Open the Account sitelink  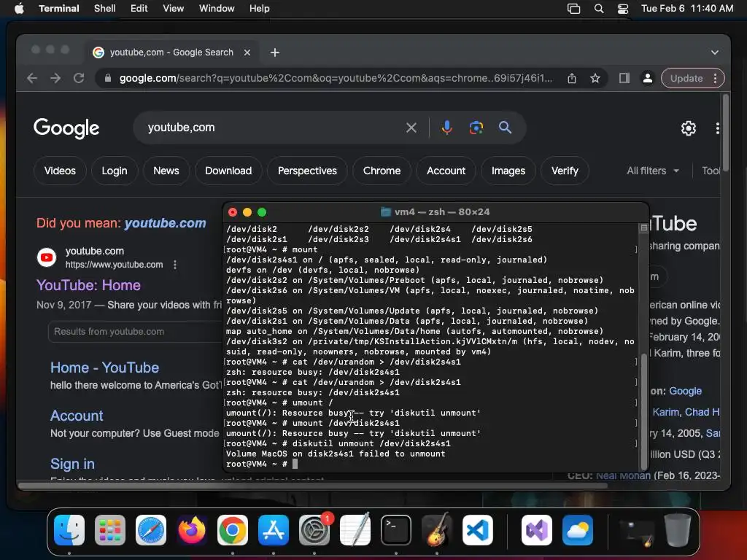pyautogui.click(x=77, y=416)
